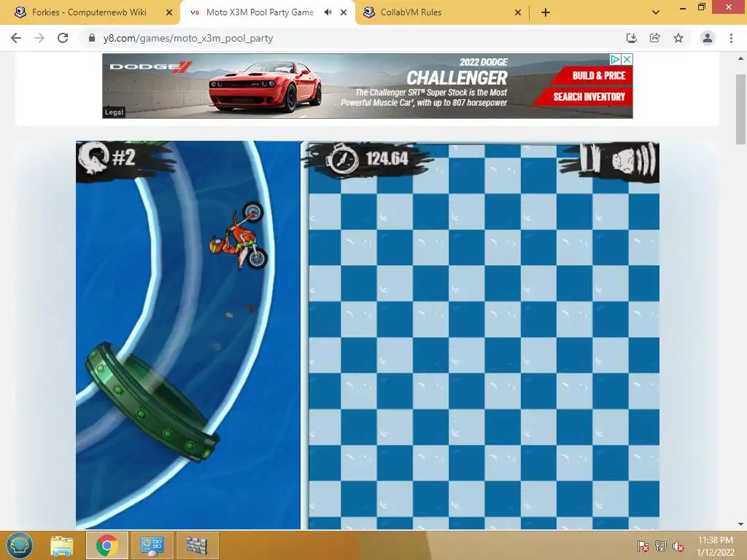Click the page vertical scrollbar thumb

click(740, 109)
